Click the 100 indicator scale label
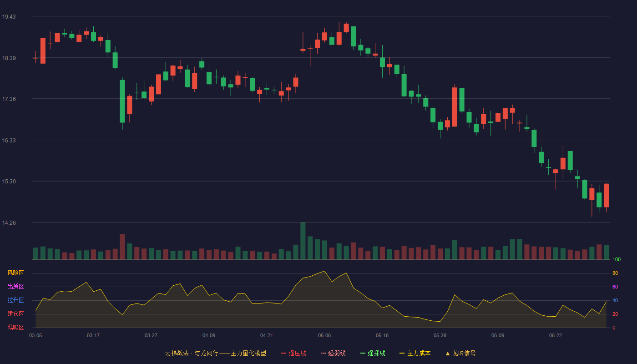The image size is (637, 364). pos(617,260)
